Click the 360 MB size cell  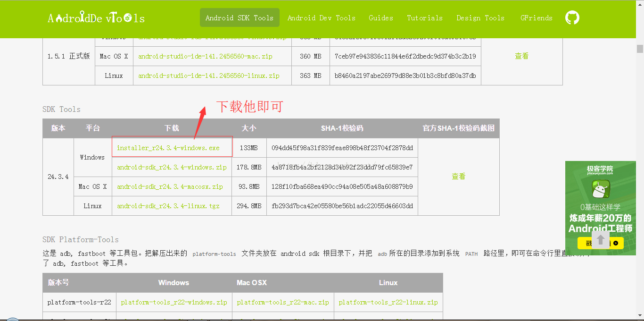pos(311,56)
